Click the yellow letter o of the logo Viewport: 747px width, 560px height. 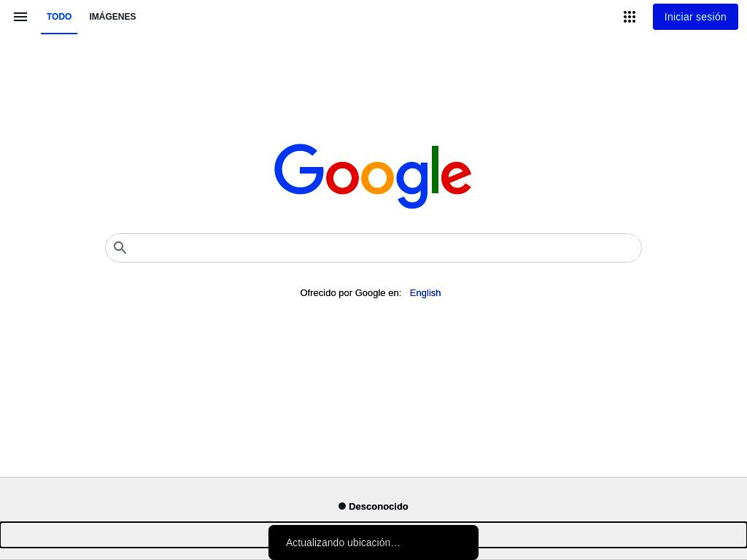click(377, 178)
